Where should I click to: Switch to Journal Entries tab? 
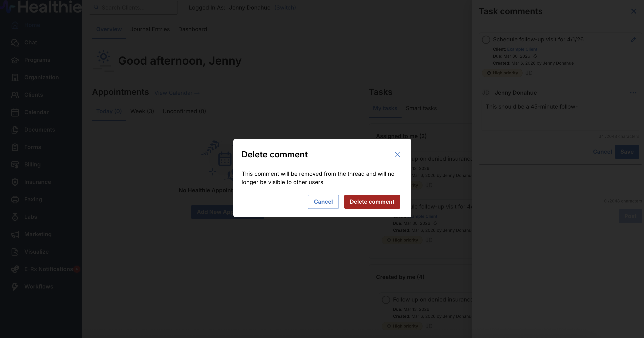150,29
